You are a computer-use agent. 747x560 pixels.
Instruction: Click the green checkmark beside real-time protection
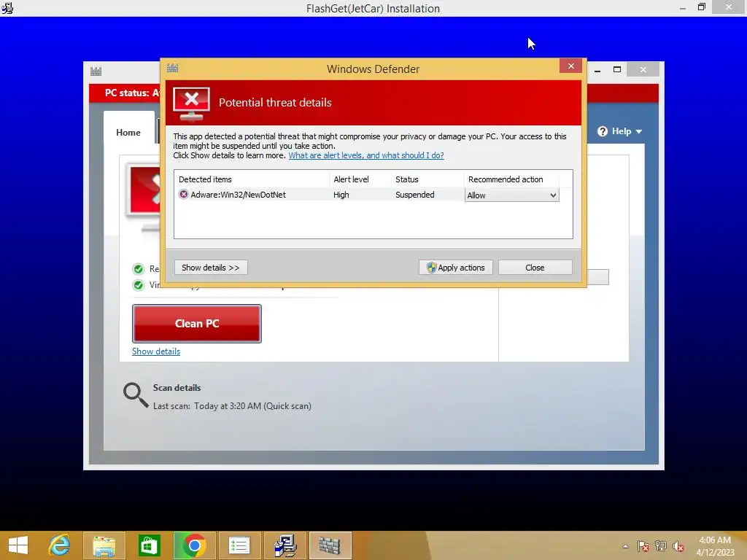[139, 269]
